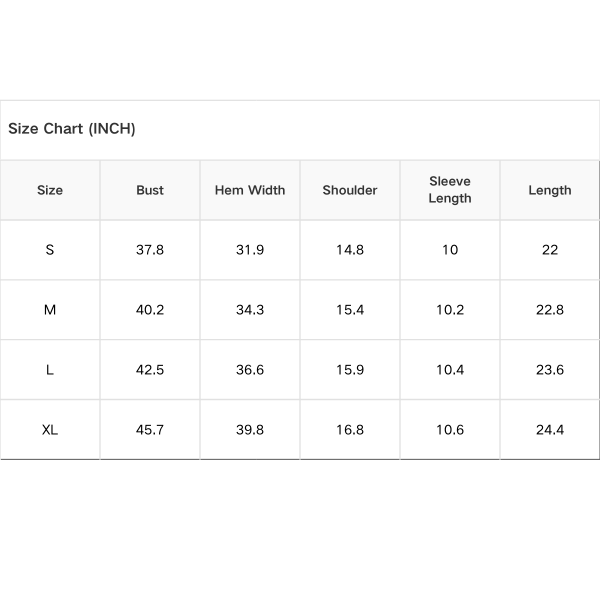Click the Size Chart (INCH) title
The height and width of the screenshot is (600, 600).
pyautogui.click(x=72, y=129)
